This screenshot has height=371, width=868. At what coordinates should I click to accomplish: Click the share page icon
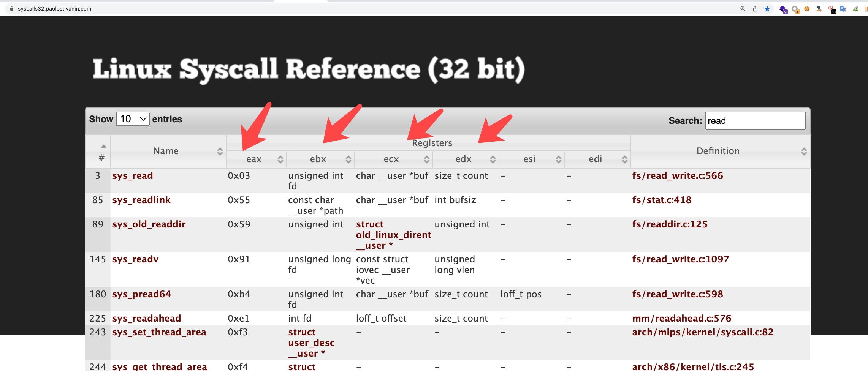coord(755,9)
